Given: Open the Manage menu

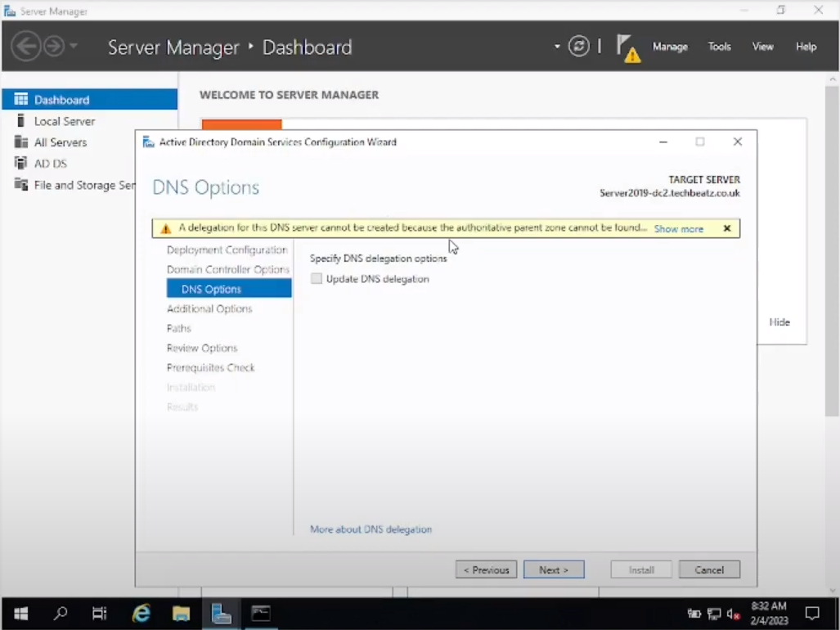Looking at the screenshot, I should 670,47.
